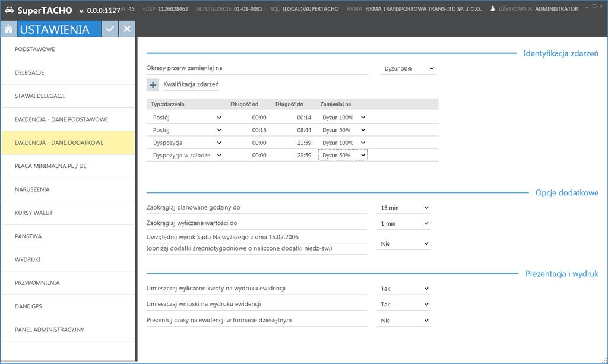Open the NARUSZENIA settings section
Screen dimensions: 608x364
point(68,189)
